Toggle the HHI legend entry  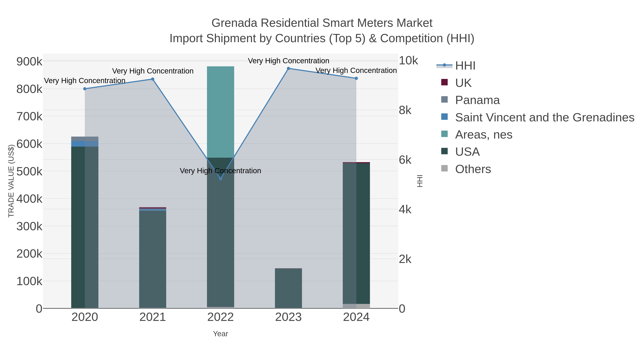click(456, 66)
